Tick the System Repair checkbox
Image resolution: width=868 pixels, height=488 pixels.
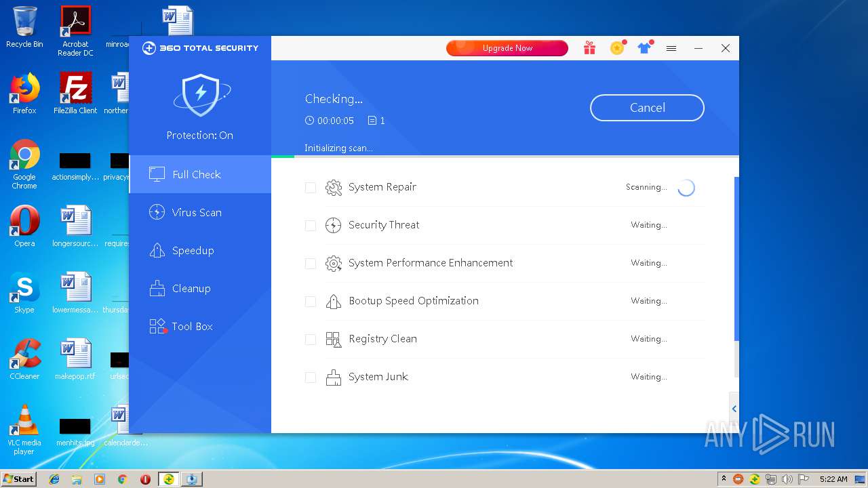[311, 188]
